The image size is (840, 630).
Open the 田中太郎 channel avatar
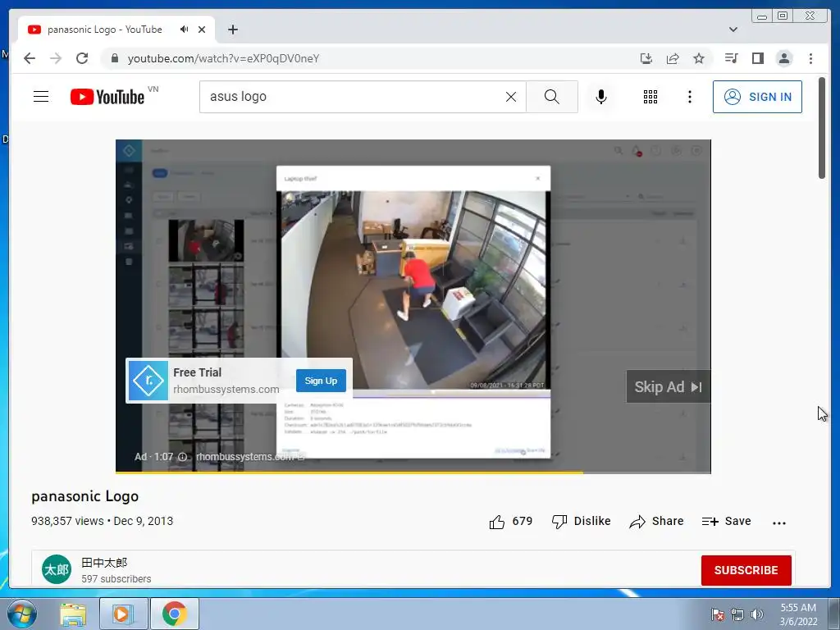[57, 569]
